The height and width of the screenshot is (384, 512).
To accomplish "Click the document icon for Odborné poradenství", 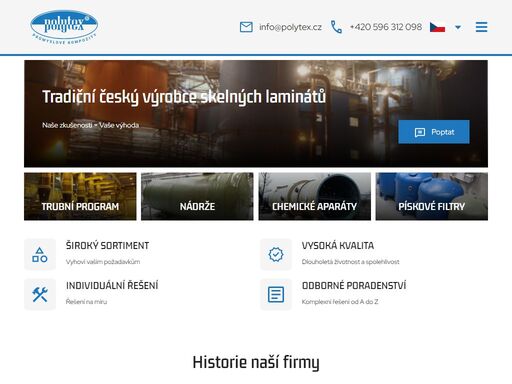I will [276, 294].
